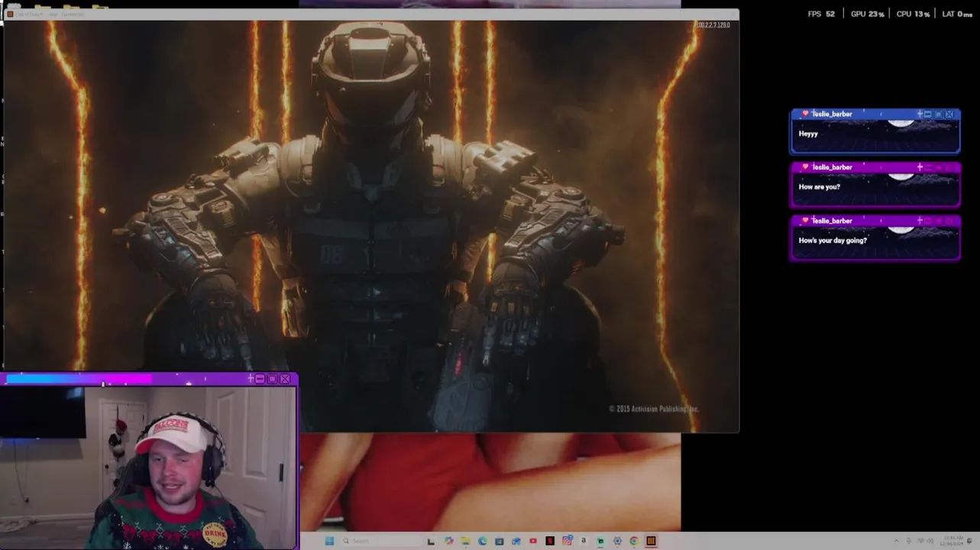Open the volume control in the tray
The image size is (980, 550).
(930, 541)
